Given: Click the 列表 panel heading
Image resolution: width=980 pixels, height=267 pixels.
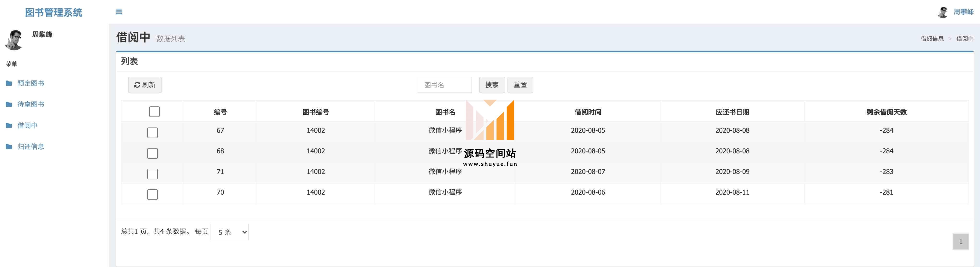Looking at the screenshot, I should pos(129,61).
